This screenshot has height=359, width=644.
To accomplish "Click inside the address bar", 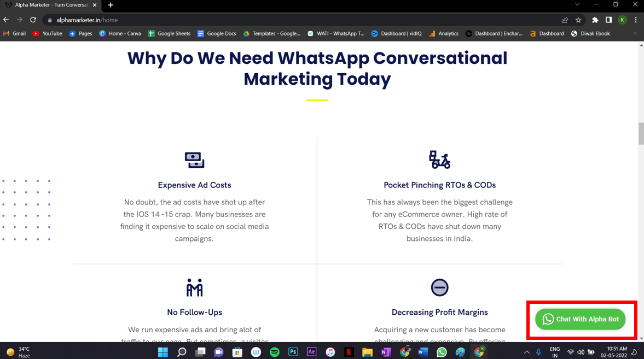I will pyautogui.click(x=164, y=20).
